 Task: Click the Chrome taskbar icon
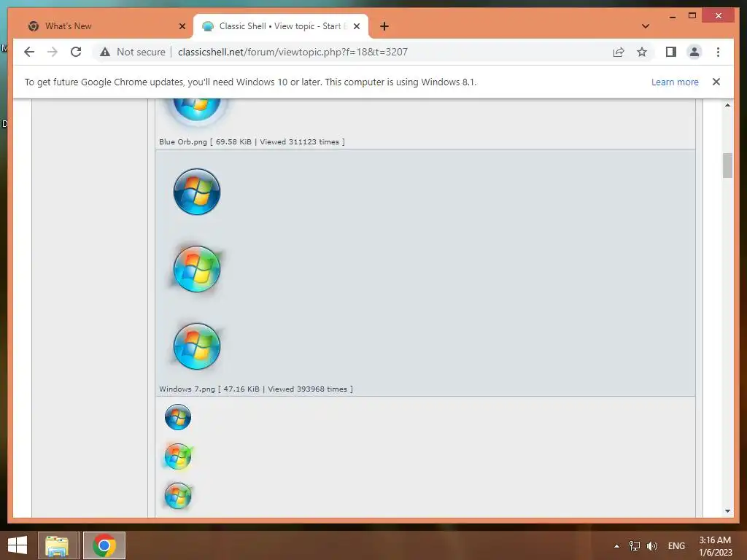(104, 545)
